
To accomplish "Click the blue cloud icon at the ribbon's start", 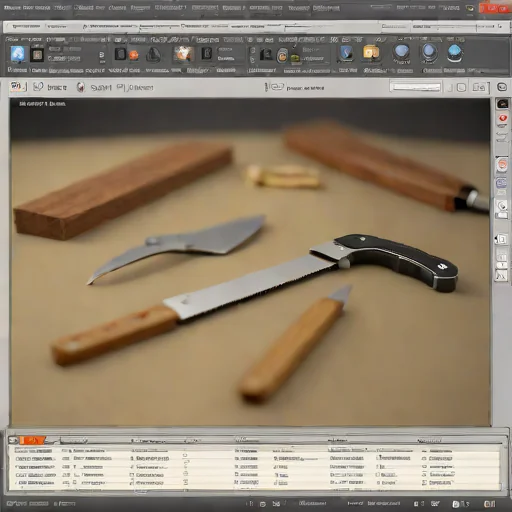I will [x=18, y=54].
